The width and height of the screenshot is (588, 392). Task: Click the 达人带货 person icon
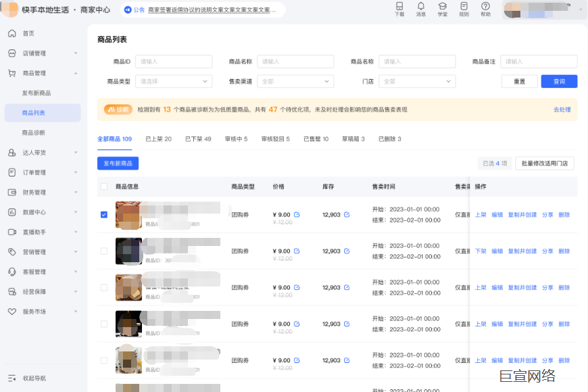(x=12, y=153)
